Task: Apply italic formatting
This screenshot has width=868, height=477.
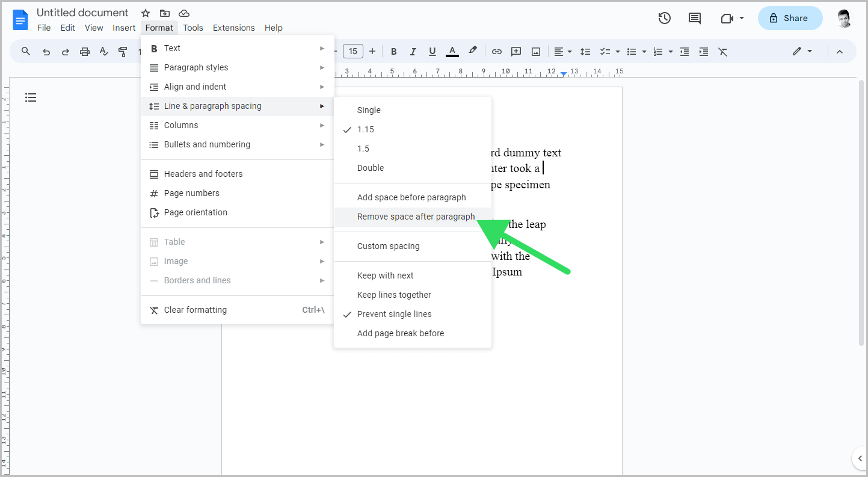Action: point(413,51)
